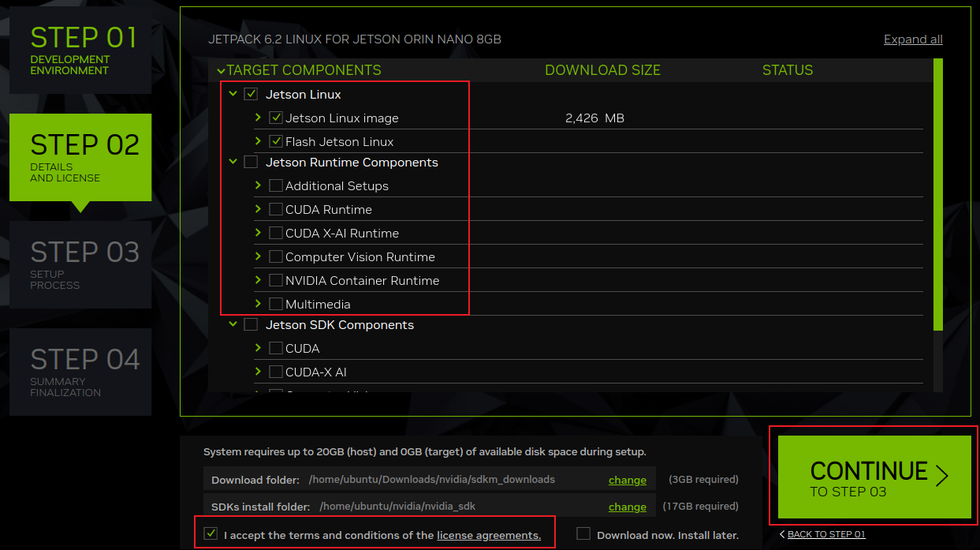Enable the Additional Setups checkbox

(x=276, y=185)
